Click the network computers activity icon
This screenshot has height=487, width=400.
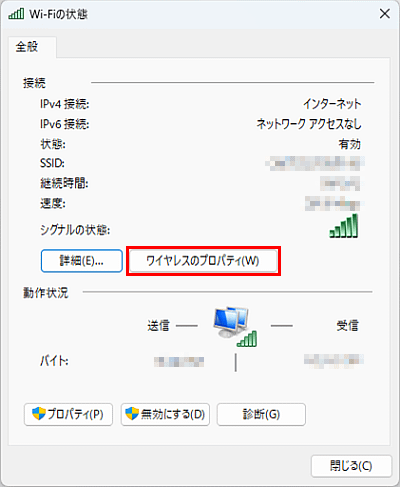click(235, 326)
